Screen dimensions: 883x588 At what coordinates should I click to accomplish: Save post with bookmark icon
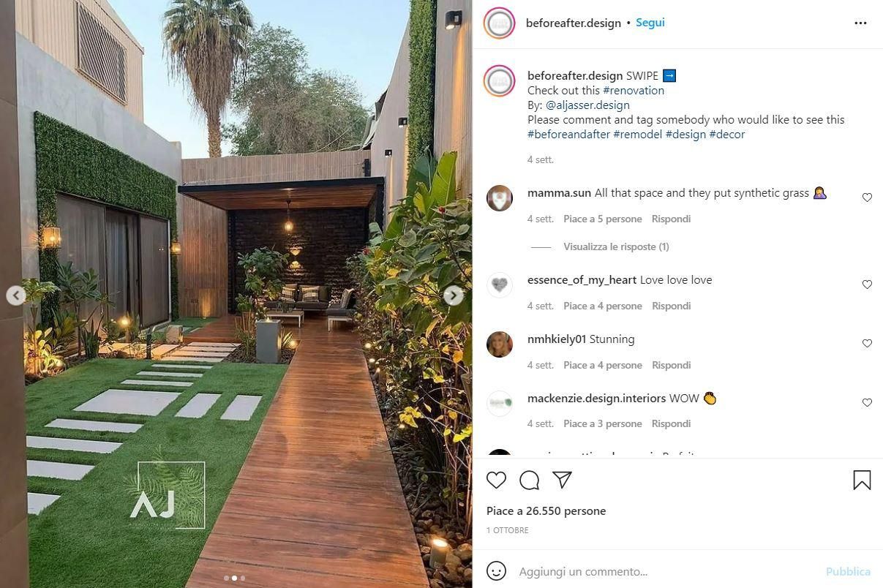tap(862, 480)
